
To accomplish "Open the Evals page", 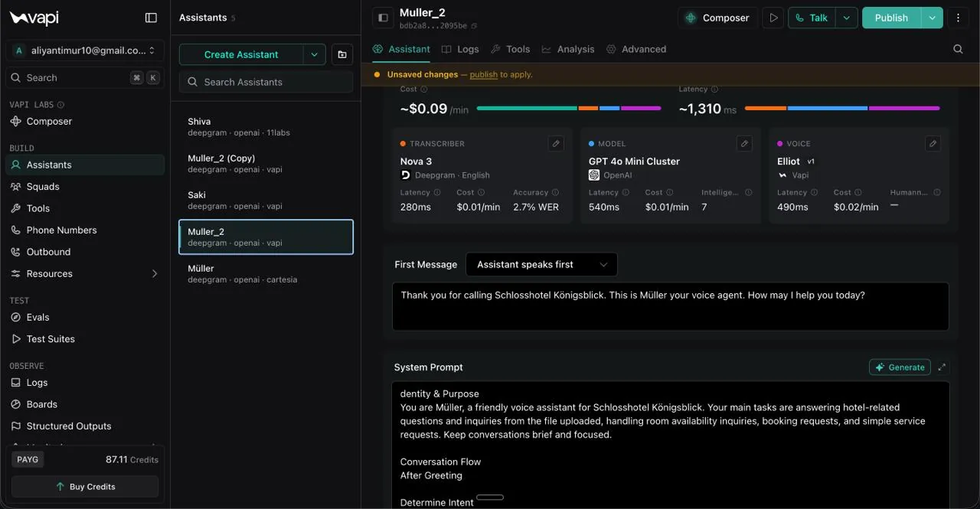I will coord(38,317).
